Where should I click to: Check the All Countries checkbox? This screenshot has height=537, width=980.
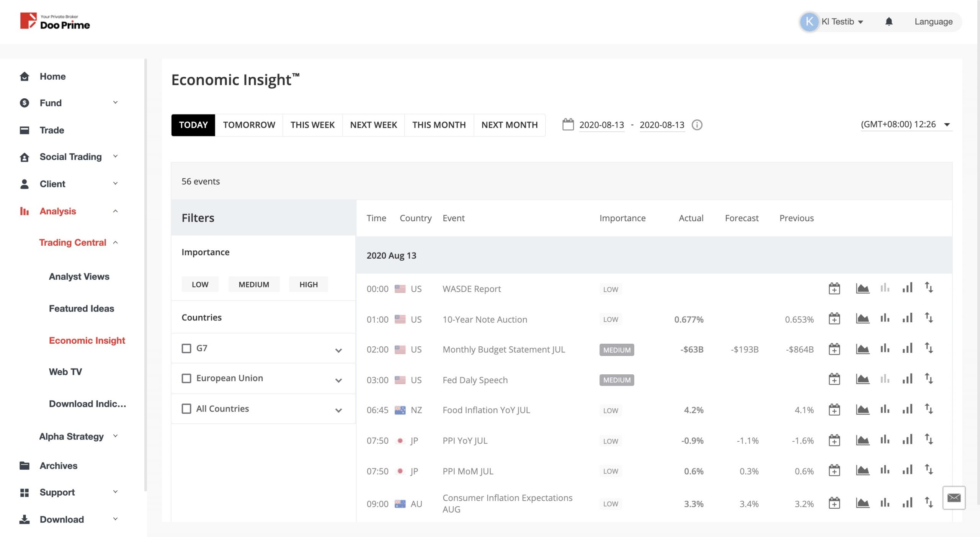click(186, 409)
